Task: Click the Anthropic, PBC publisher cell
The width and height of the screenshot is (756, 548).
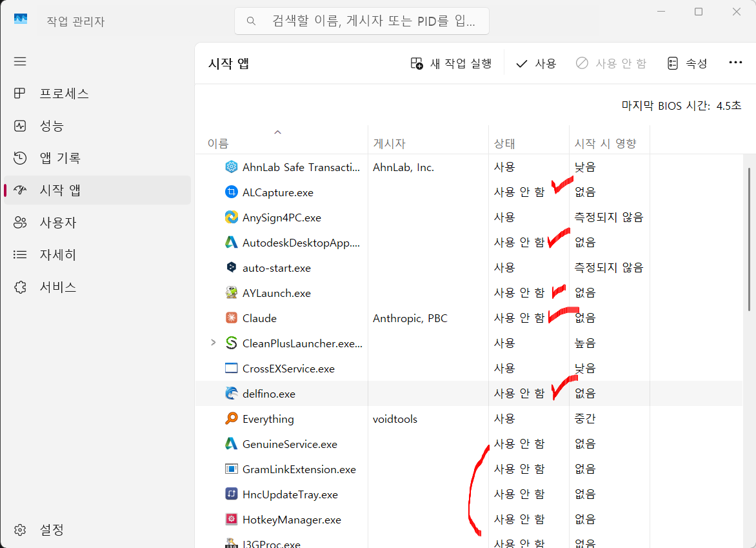Action: click(x=410, y=318)
